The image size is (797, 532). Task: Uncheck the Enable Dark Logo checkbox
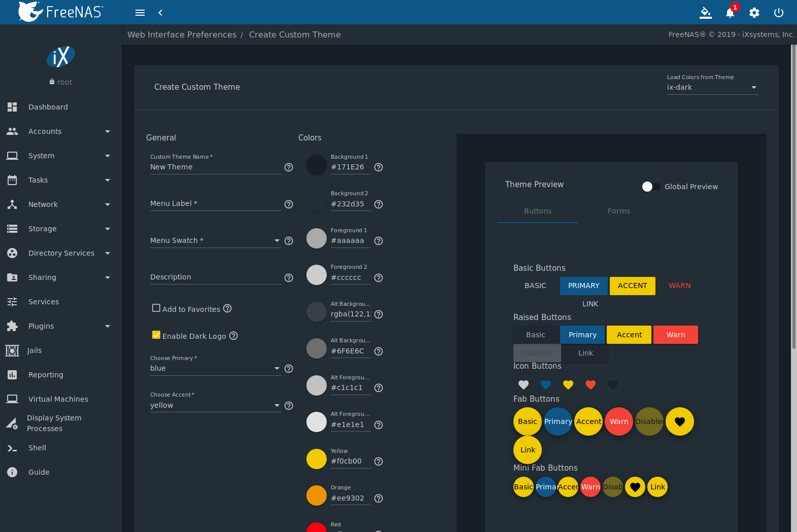tap(156, 335)
